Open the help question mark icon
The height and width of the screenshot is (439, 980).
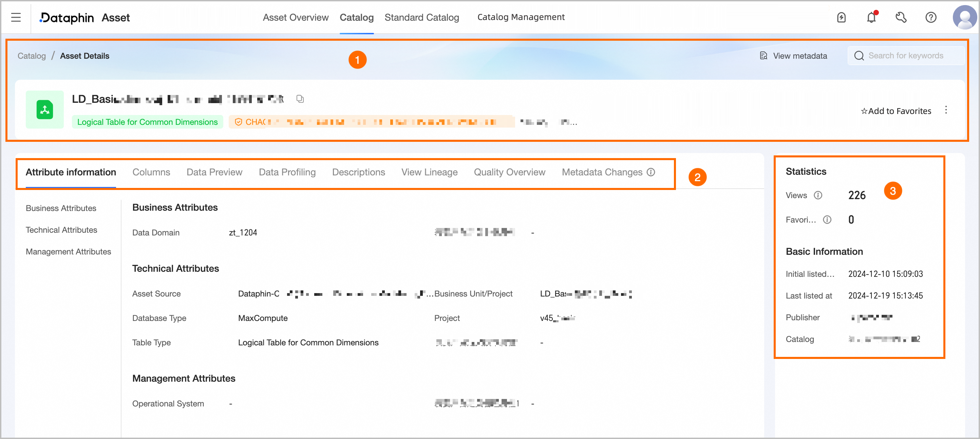coord(931,18)
